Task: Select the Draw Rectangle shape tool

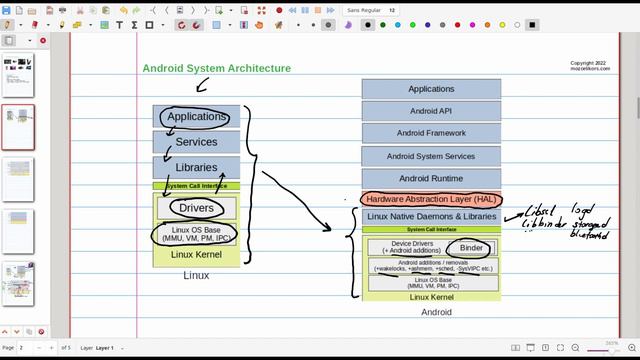Action: point(149,25)
